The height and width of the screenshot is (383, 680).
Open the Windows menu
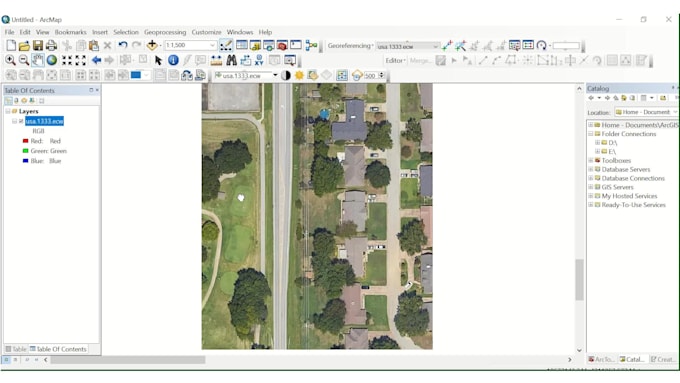pos(240,32)
